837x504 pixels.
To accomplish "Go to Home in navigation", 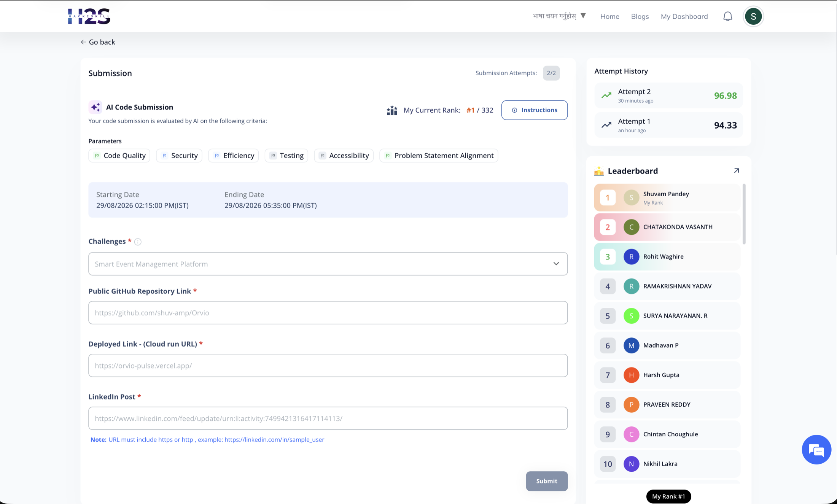I will click(609, 16).
